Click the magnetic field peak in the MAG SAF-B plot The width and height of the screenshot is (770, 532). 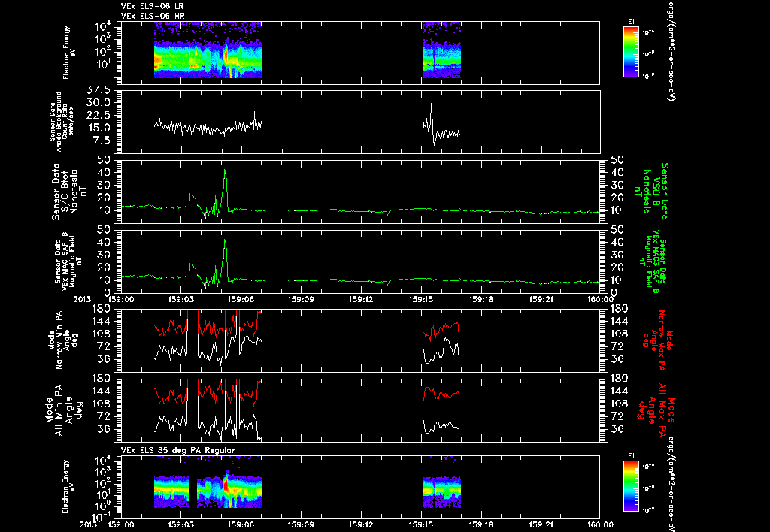225,240
